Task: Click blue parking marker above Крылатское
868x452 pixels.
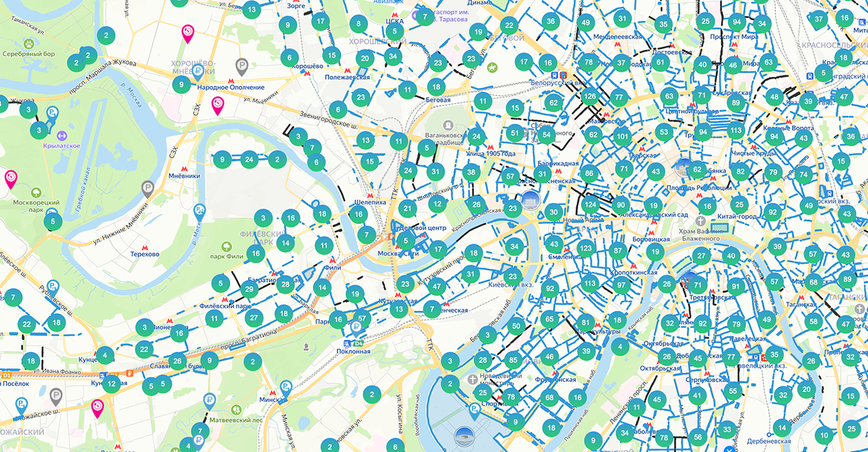Action: point(52,114)
